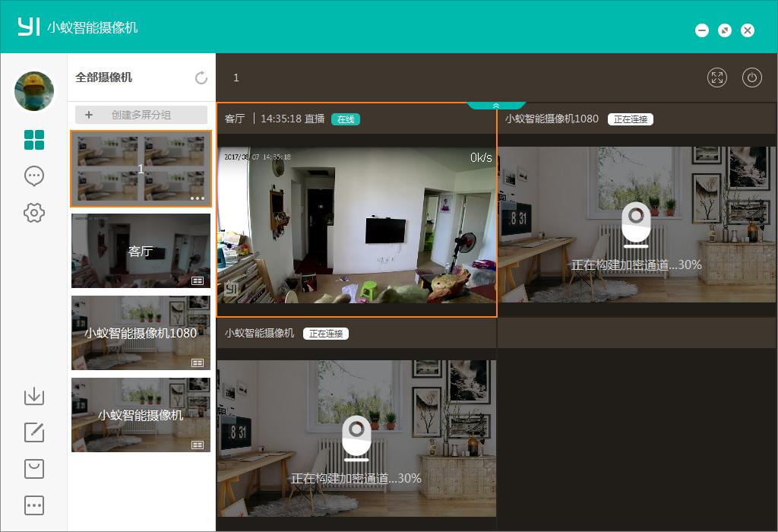Click the 14:35:18 直播 label

pyautogui.click(x=293, y=119)
